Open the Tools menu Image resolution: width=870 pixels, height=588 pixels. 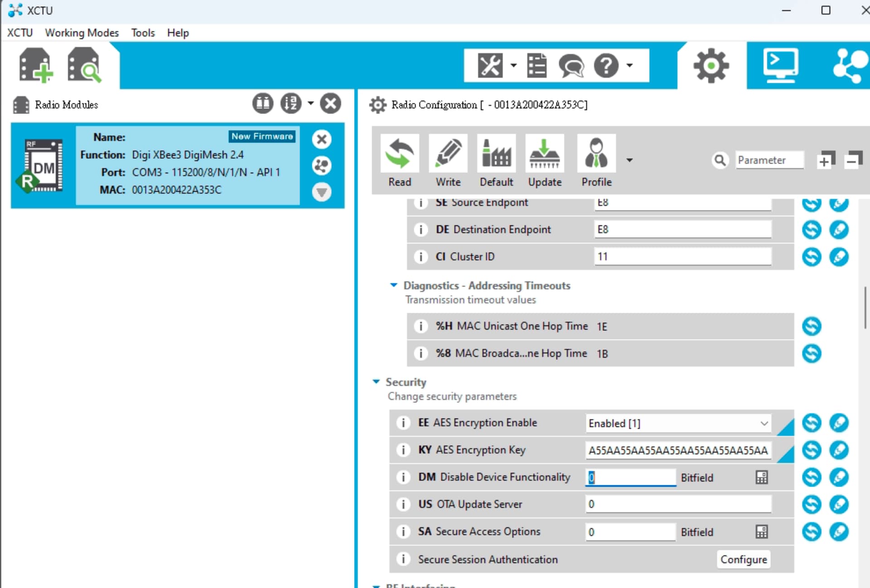143,33
